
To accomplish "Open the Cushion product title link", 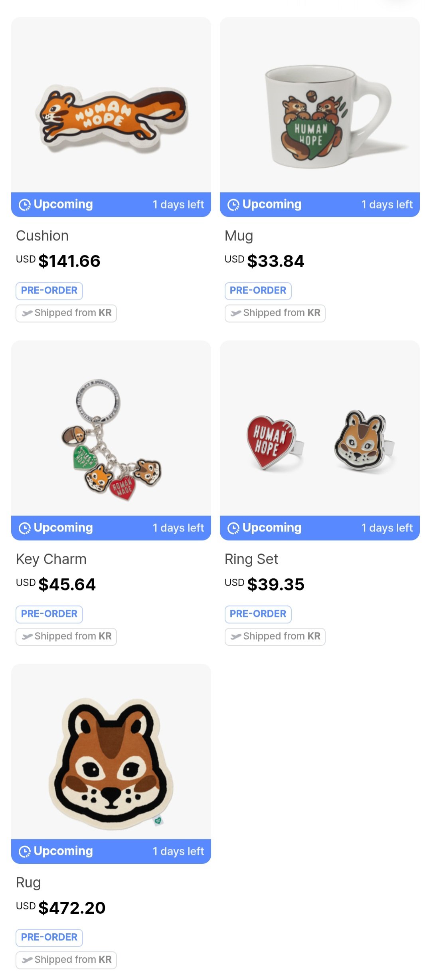I will point(42,236).
